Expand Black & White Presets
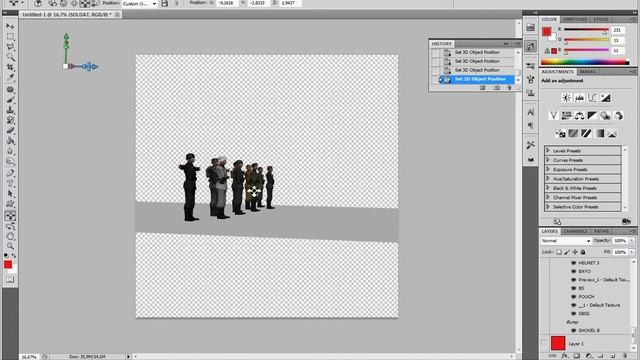640x360 pixels. click(548, 188)
